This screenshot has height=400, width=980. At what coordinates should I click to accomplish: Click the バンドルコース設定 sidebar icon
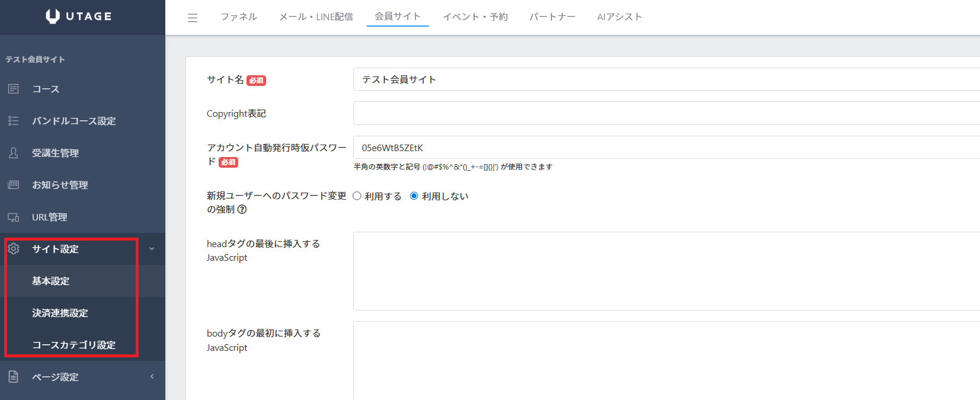[14, 121]
